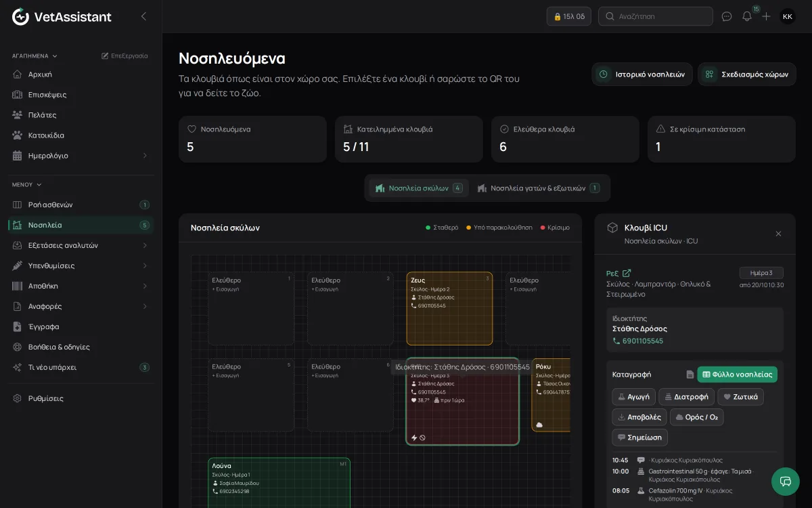Image resolution: width=812 pixels, height=508 pixels.
Task: Open Ρεξ profile external link icon
Action: (x=627, y=273)
